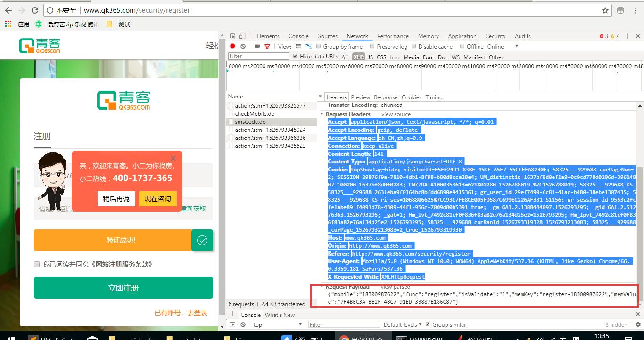Image resolution: width=644 pixels, height=340 pixels.
Task: Toggle Group similar checkbox in console
Action: tap(428, 324)
